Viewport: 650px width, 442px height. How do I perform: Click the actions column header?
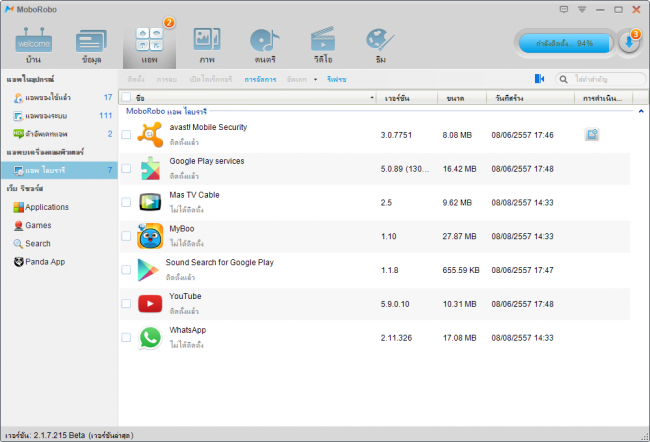(x=604, y=98)
